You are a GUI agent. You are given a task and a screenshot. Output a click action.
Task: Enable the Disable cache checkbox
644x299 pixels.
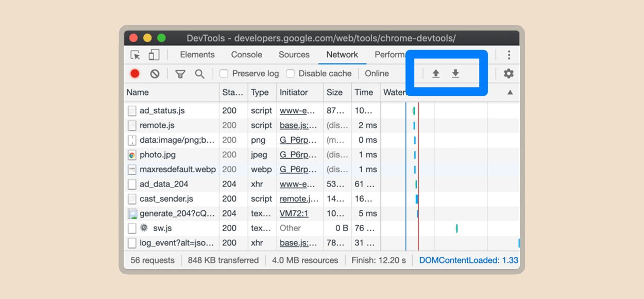(291, 74)
